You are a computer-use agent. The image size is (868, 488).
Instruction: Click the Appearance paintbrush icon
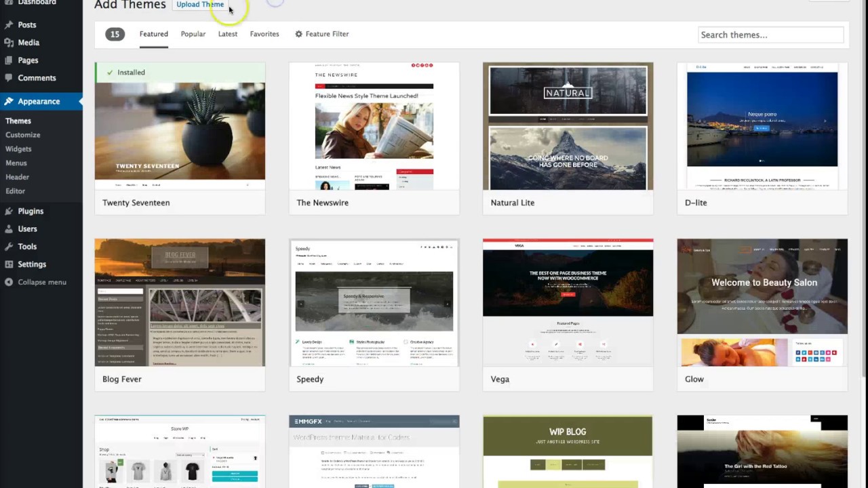(8, 101)
